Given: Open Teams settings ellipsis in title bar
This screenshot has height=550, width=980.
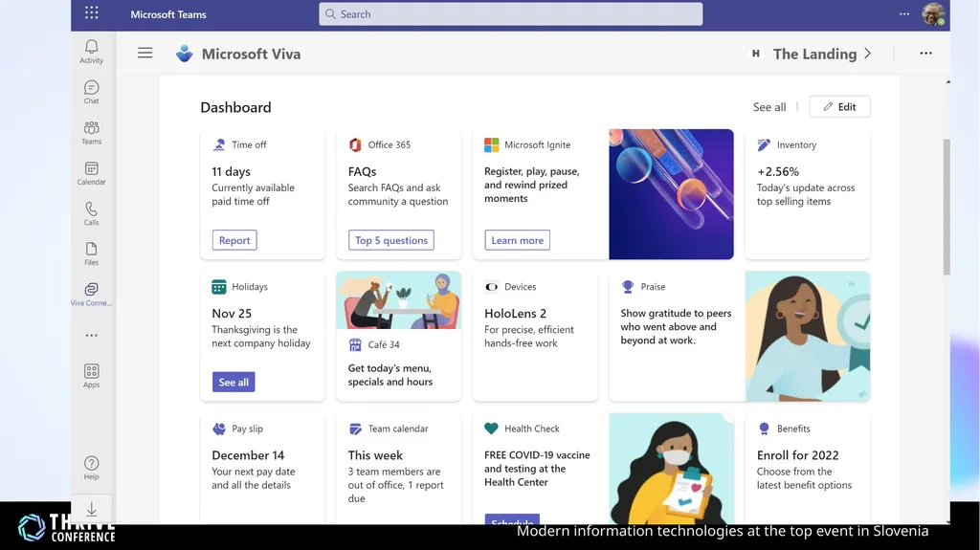Looking at the screenshot, I should (x=904, y=13).
